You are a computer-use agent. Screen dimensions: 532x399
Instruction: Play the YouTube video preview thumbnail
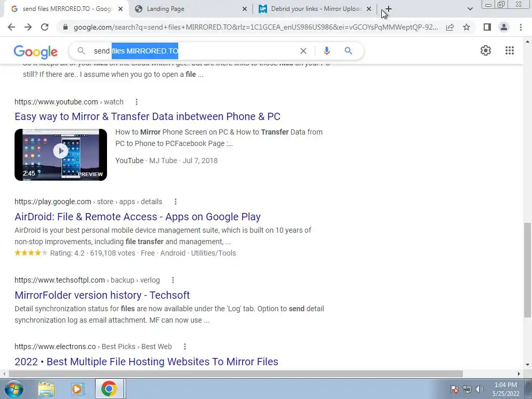coord(61,155)
